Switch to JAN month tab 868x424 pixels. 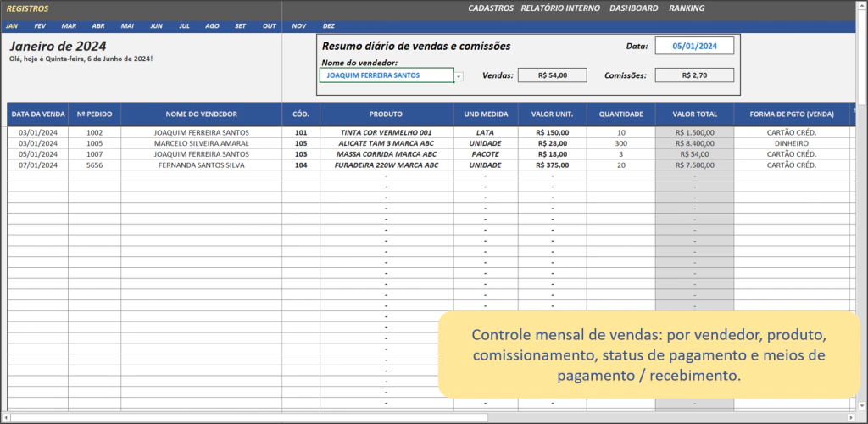click(12, 26)
